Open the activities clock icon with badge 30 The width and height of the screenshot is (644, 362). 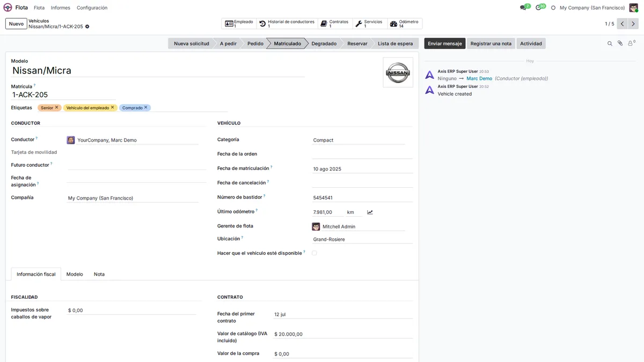tap(539, 8)
